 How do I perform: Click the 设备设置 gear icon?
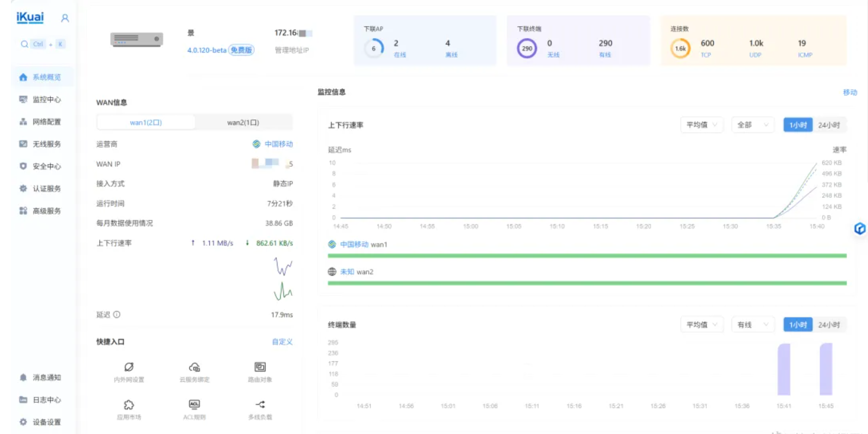tap(23, 422)
